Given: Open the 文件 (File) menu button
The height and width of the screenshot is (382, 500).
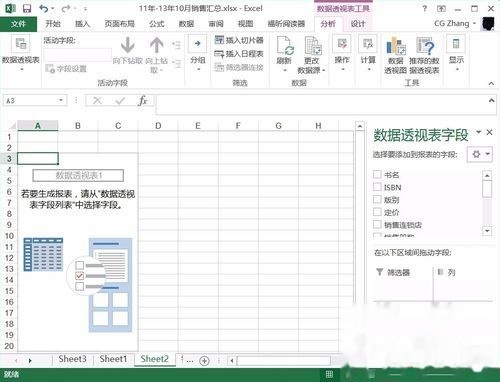Looking at the screenshot, I should coord(18,24).
